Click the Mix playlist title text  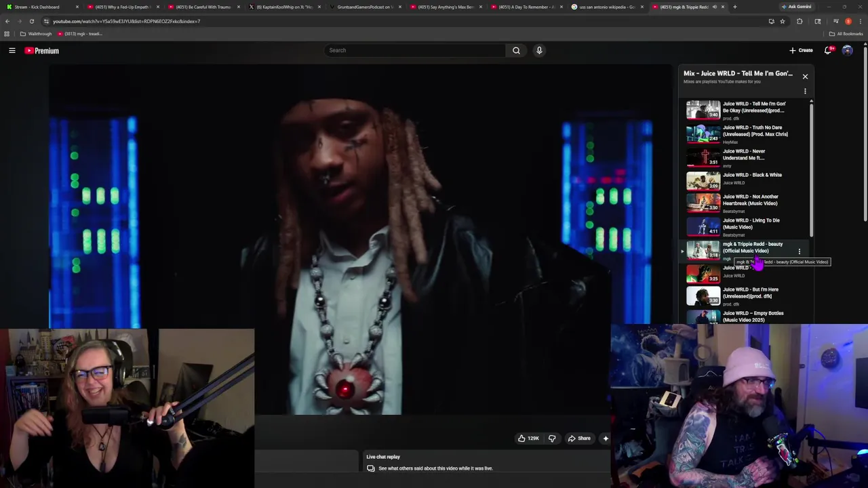(x=738, y=73)
